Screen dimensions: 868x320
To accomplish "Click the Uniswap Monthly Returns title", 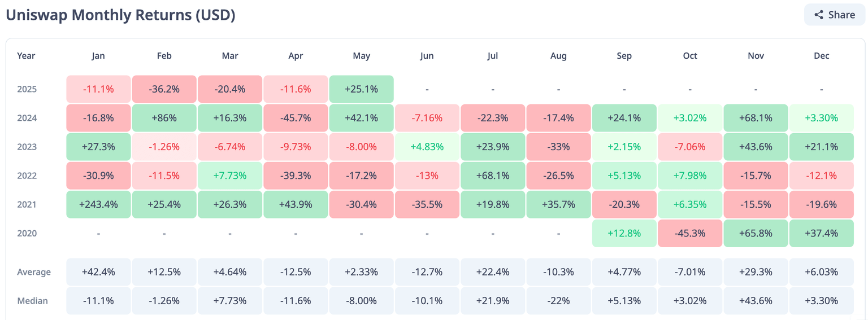I will [x=120, y=15].
